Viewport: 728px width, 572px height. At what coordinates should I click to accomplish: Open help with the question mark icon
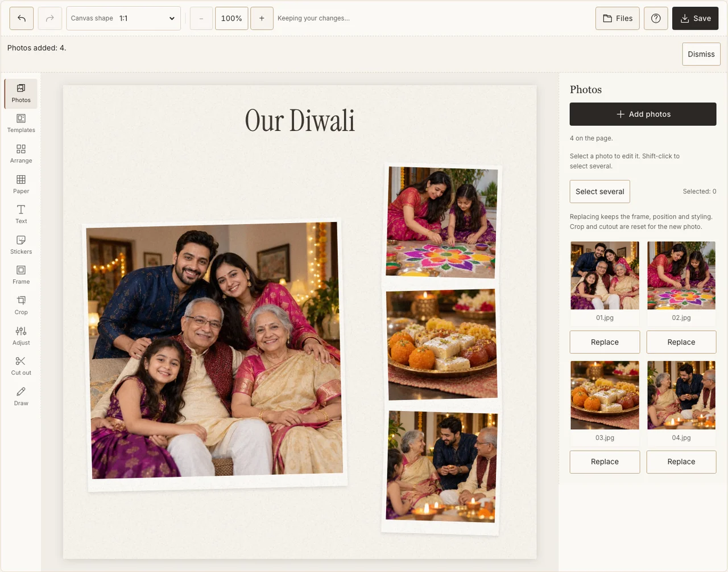pos(656,18)
